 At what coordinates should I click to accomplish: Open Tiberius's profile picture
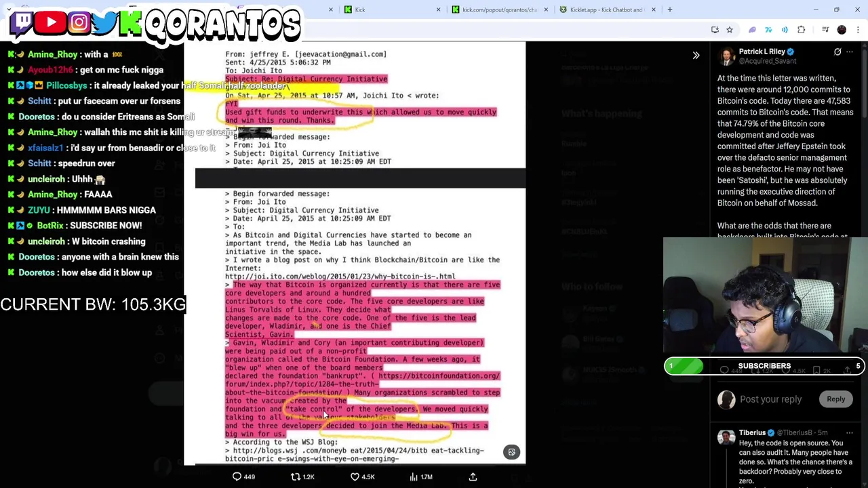[726, 437]
